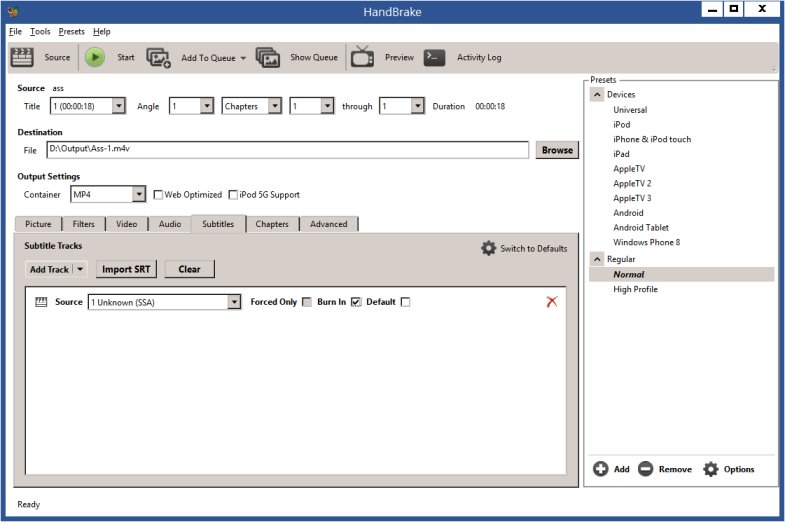785x522 pixels.
Task: Open the Container MP4 dropdown
Action: click(139, 194)
